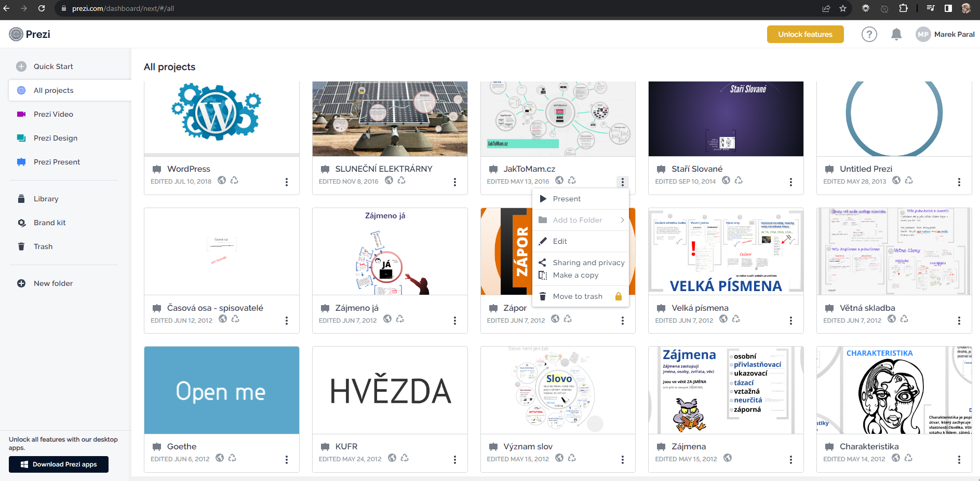Open the Library section
Image resolution: width=980 pixels, height=481 pixels.
pos(46,198)
